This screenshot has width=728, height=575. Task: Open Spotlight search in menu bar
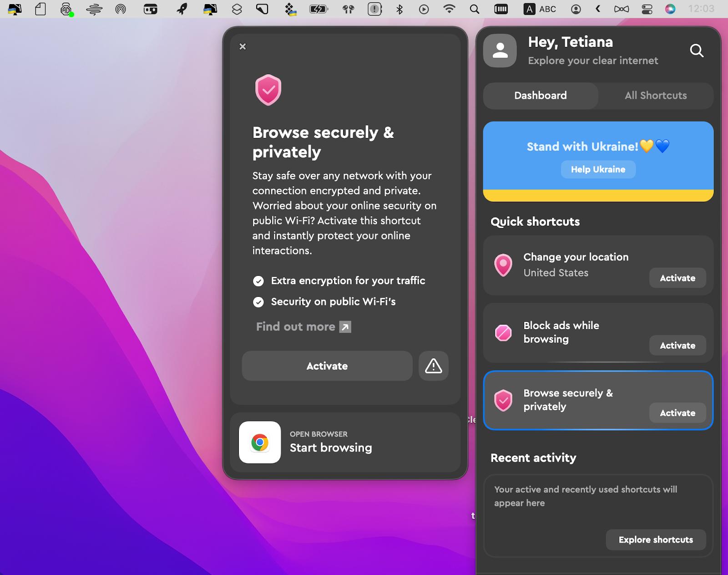(x=475, y=9)
